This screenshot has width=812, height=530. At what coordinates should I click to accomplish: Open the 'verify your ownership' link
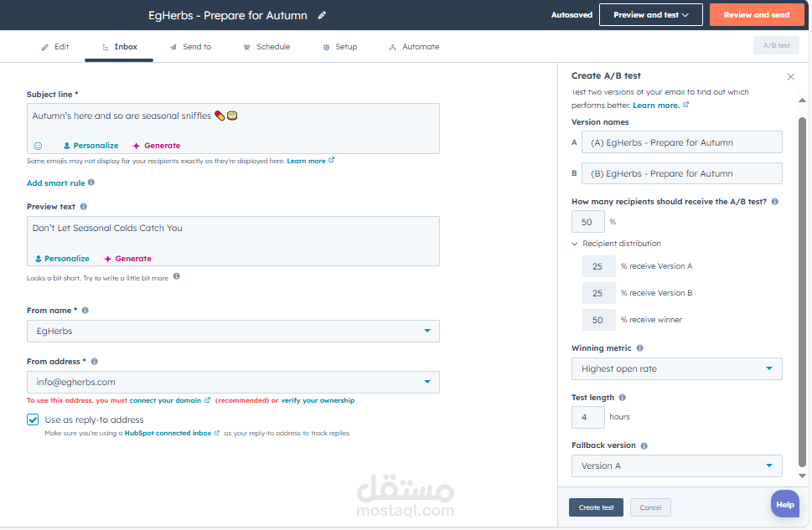point(318,400)
